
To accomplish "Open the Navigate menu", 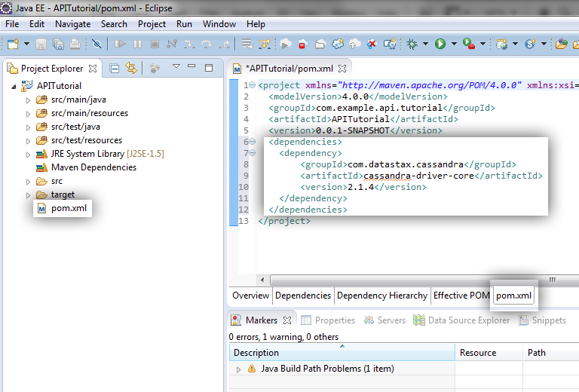I will coord(72,24).
